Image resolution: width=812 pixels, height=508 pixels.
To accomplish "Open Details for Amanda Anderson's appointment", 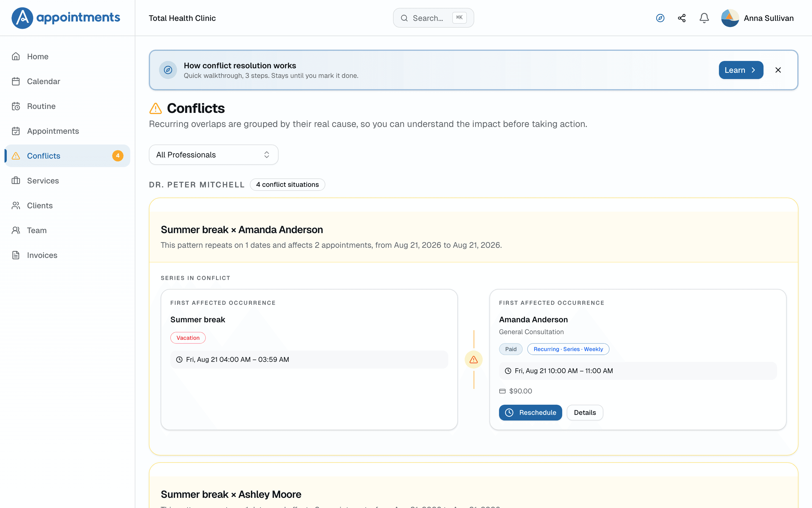I will [x=585, y=413].
